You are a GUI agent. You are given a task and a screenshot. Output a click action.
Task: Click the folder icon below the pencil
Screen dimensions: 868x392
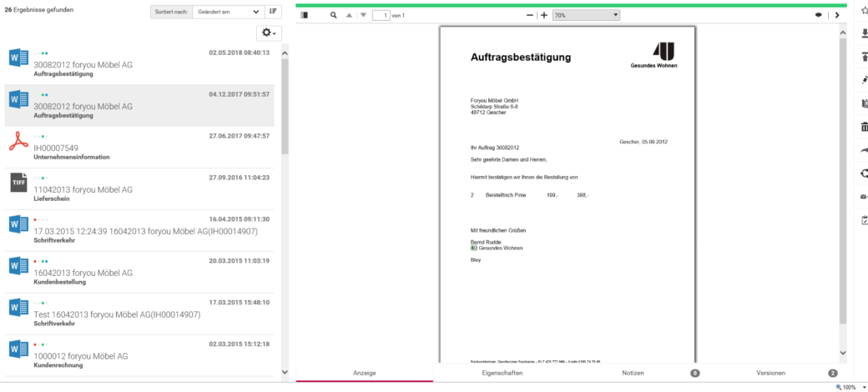click(865, 104)
